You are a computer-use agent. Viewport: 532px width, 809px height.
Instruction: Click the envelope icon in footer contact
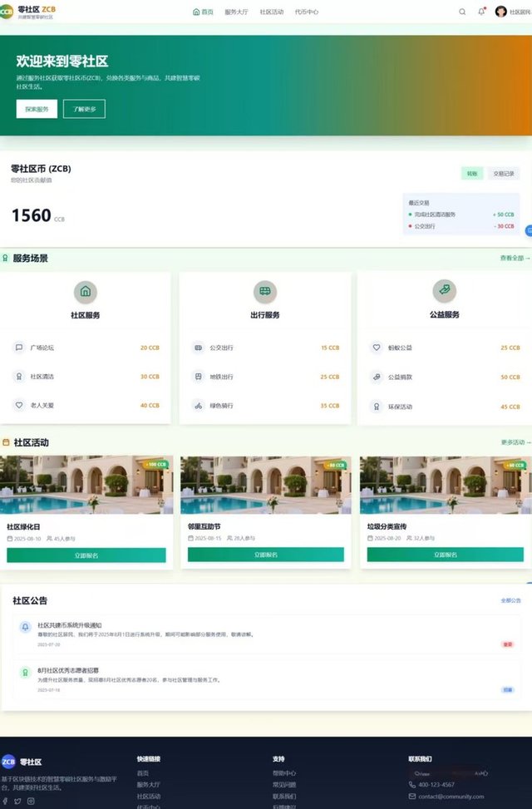412,796
